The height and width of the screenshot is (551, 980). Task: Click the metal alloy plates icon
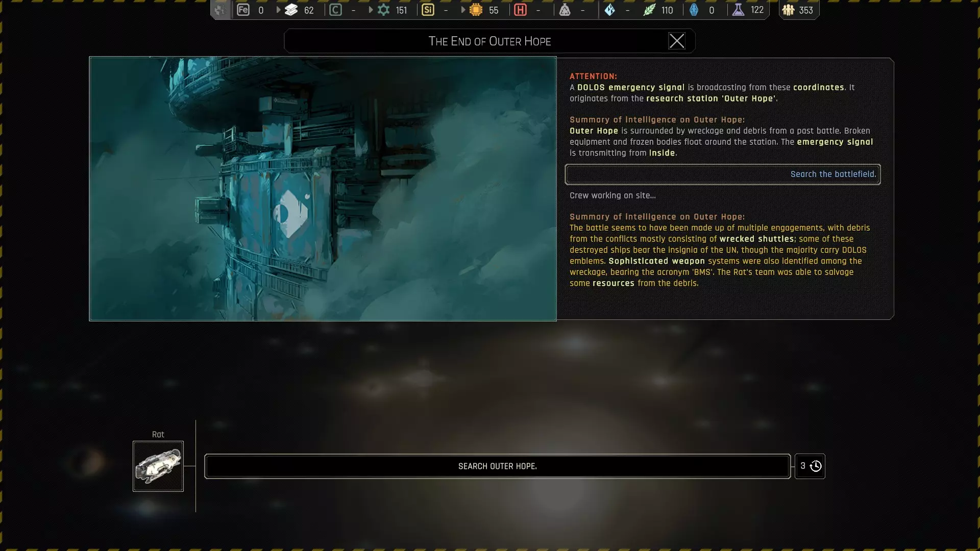pos(291,10)
